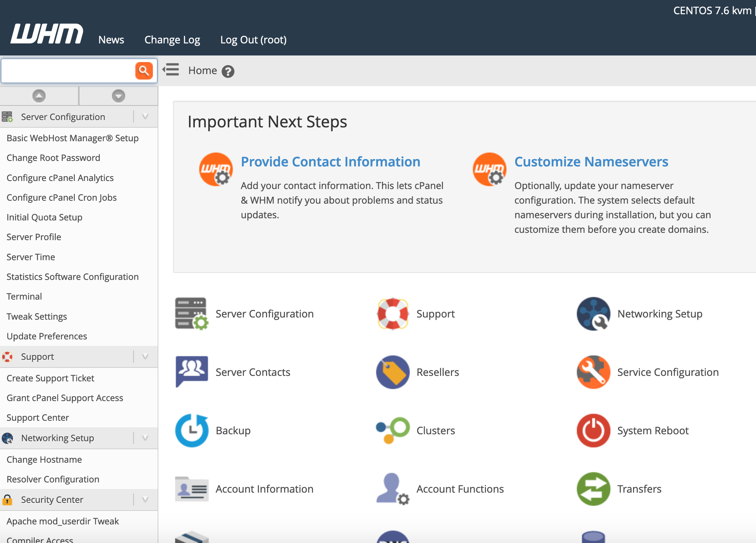This screenshot has width=756, height=543.
Task: Click the System Reboot label in main grid
Action: tap(653, 431)
